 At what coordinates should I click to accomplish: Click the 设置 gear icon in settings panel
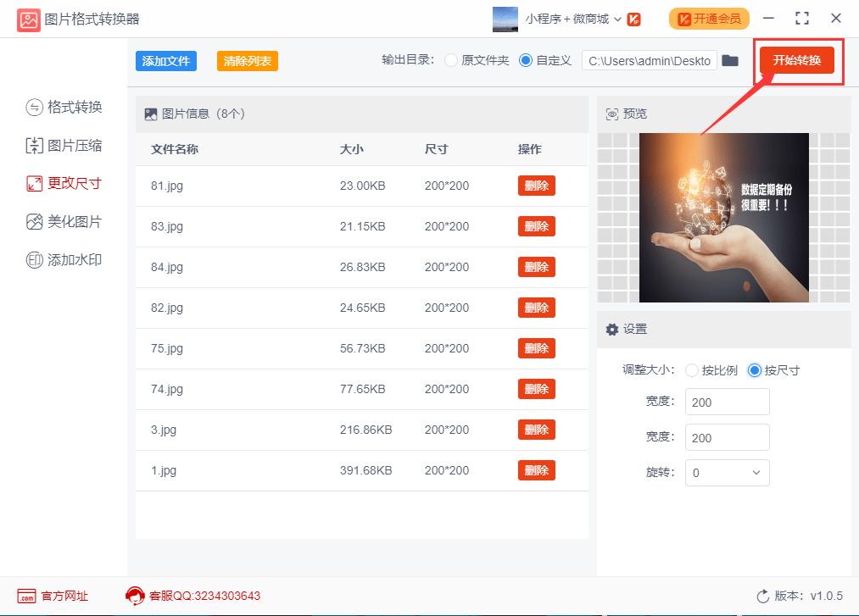click(613, 330)
